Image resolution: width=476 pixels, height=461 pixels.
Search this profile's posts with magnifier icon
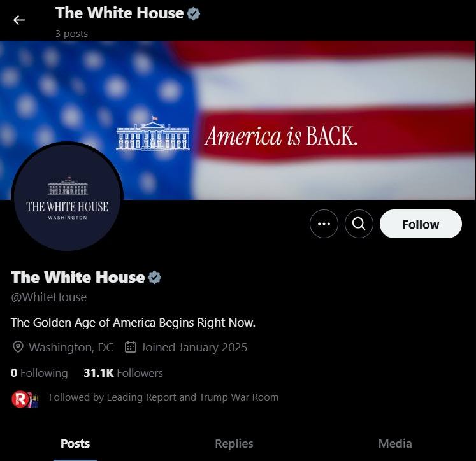point(359,224)
